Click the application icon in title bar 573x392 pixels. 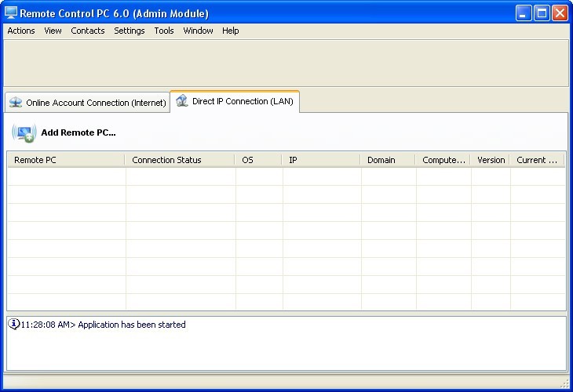pos(11,13)
